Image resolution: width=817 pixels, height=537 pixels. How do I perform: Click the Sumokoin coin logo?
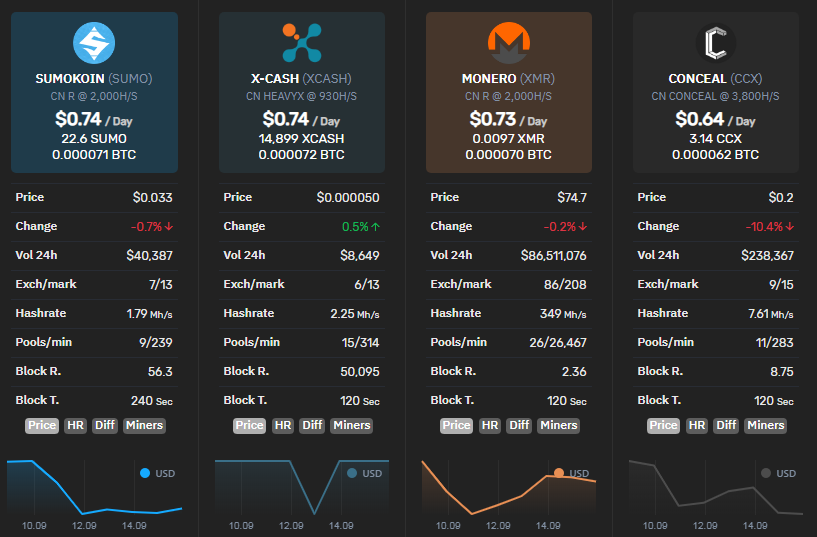tap(94, 43)
